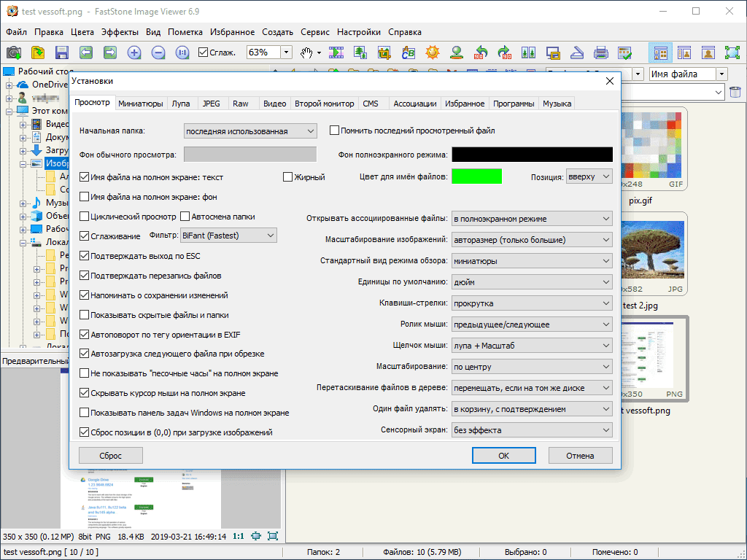The width and height of the screenshot is (747, 560).
Task: Select the 'test 2.jpg' tree thumbnail
Action: 654,254
